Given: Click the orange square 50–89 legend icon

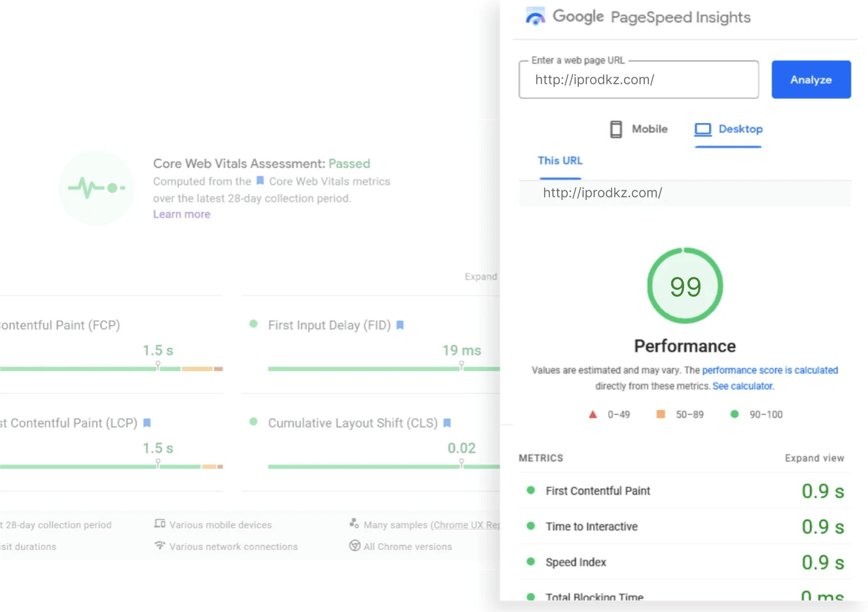Looking at the screenshot, I should pos(661,414).
